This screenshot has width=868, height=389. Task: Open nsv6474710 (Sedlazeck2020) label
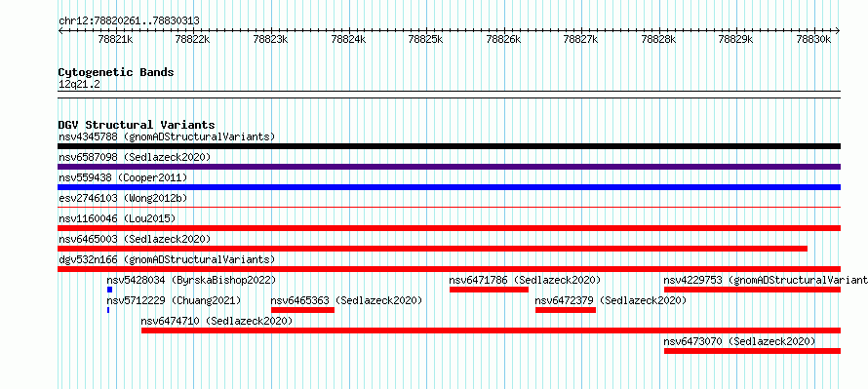click(217, 321)
